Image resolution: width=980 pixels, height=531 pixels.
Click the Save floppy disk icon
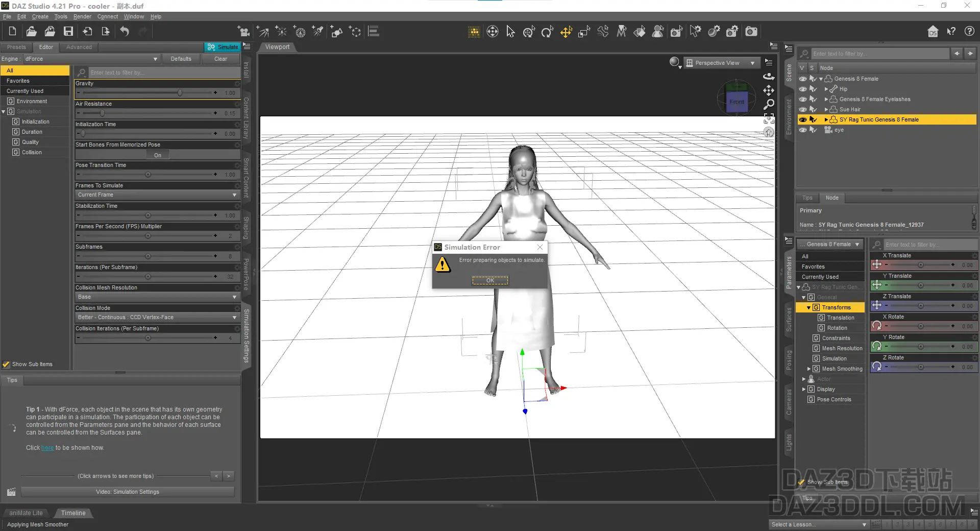pyautogui.click(x=68, y=32)
